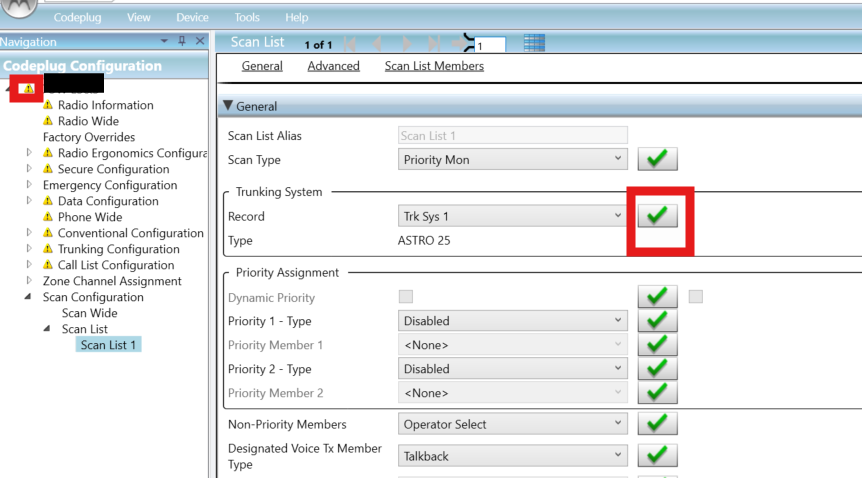
Task: Select Factory Overrides in tree
Action: pos(89,137)
